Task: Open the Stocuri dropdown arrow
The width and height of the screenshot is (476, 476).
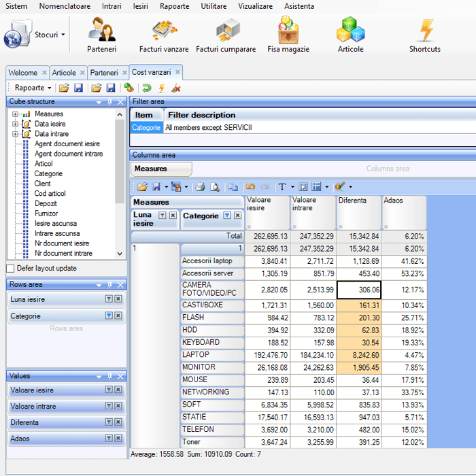Action: coord(63,35)
